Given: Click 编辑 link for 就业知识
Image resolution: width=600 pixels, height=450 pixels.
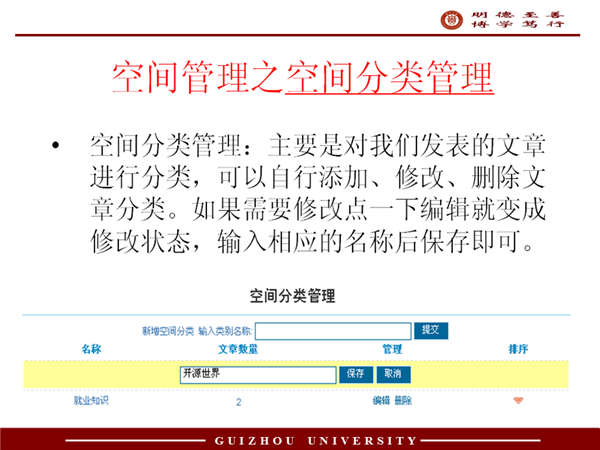Looking at the screenshot, I should coord(381,401).
